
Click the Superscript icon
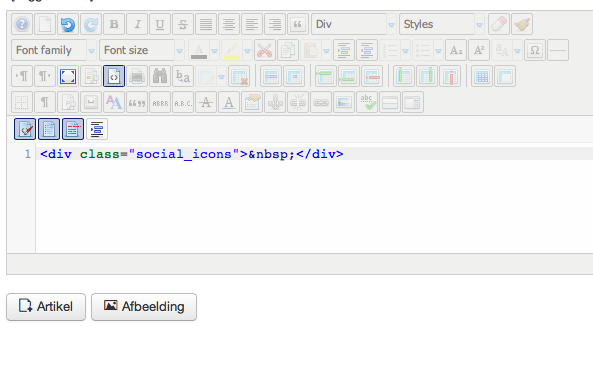(479, 50)
